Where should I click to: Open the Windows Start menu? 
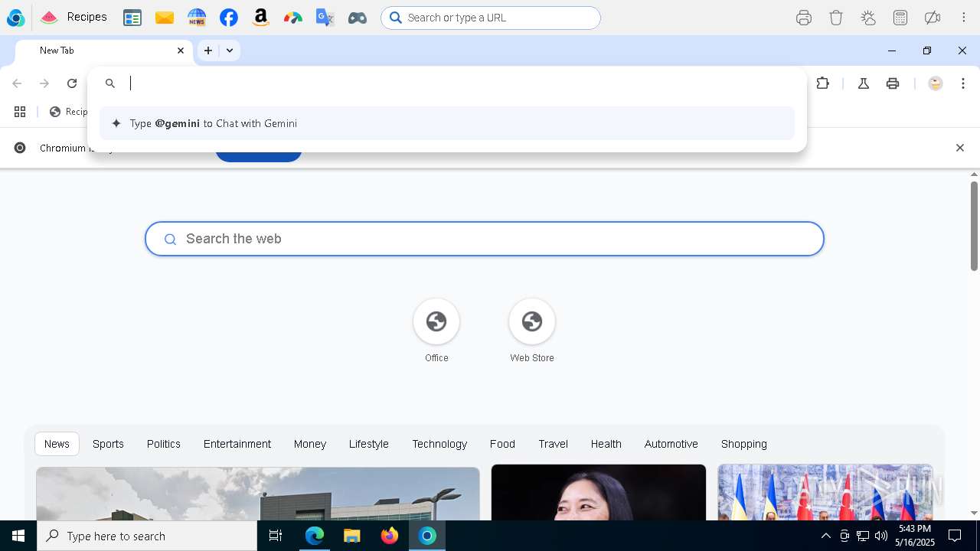pos(18,536)
